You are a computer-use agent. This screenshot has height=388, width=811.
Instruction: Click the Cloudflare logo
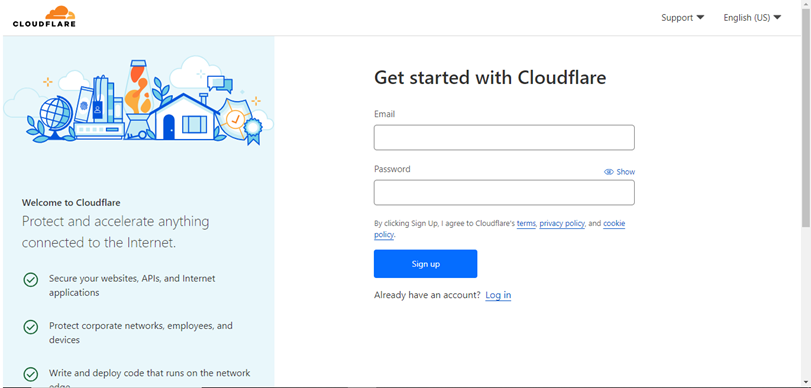(x=44, y=17)
